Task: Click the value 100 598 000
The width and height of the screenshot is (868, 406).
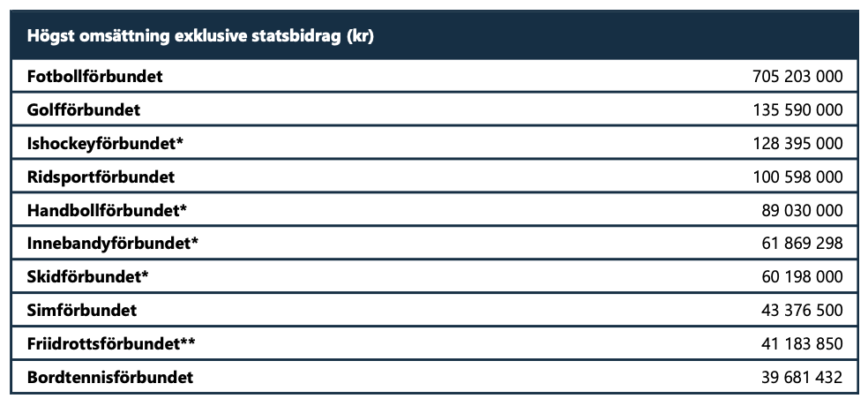Action: 797,177
